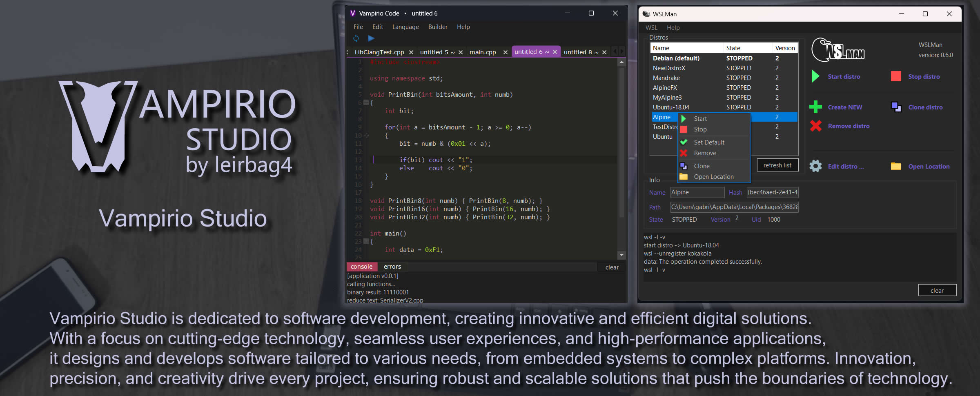Click the code editor vertical scrollbar down arrow
Image resolution: width=980 pixels, height=396 pixels.
pyautogui.click(x=621, y=255)
